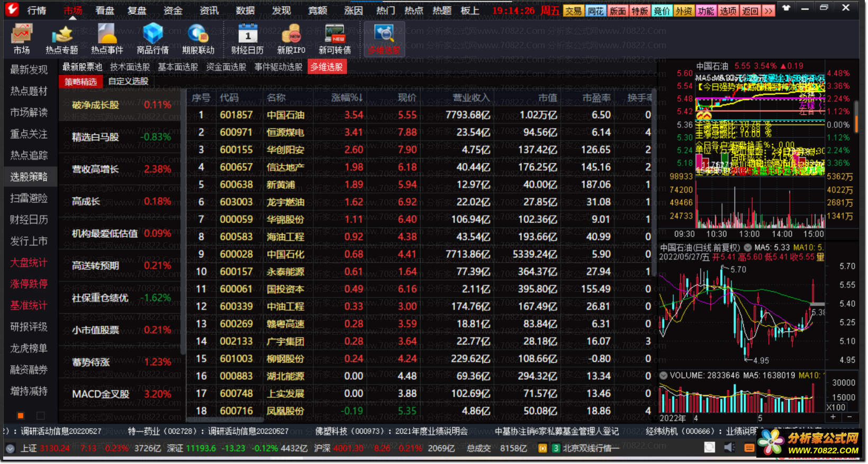Open the 数据 menu
Image resolution: width=868 pixels, height=464 pixels.
tap(245, 11)
